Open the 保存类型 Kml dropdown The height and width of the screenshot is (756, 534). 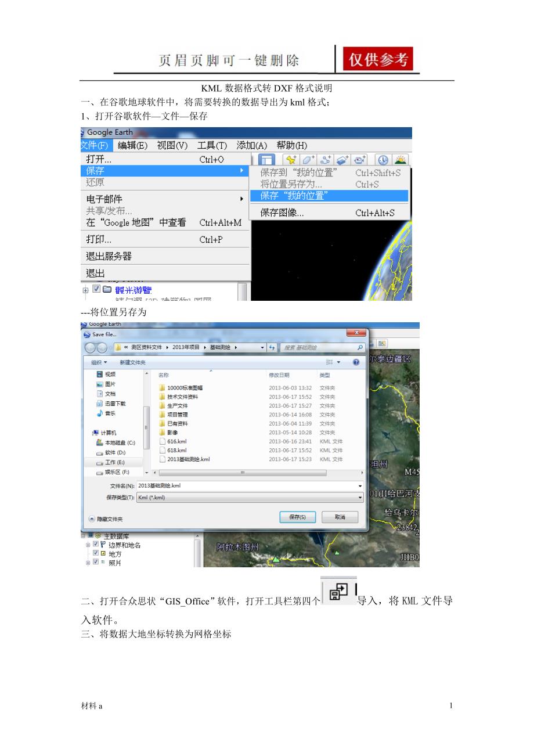pos(360,498)
